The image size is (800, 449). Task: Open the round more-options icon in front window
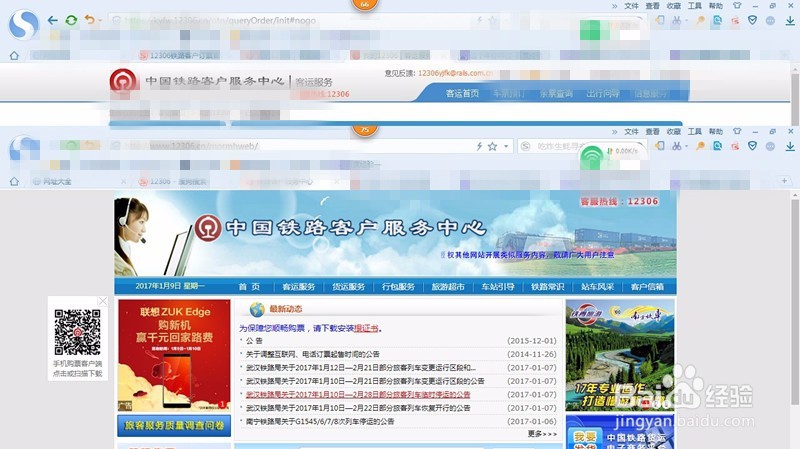tap(770, 146)
